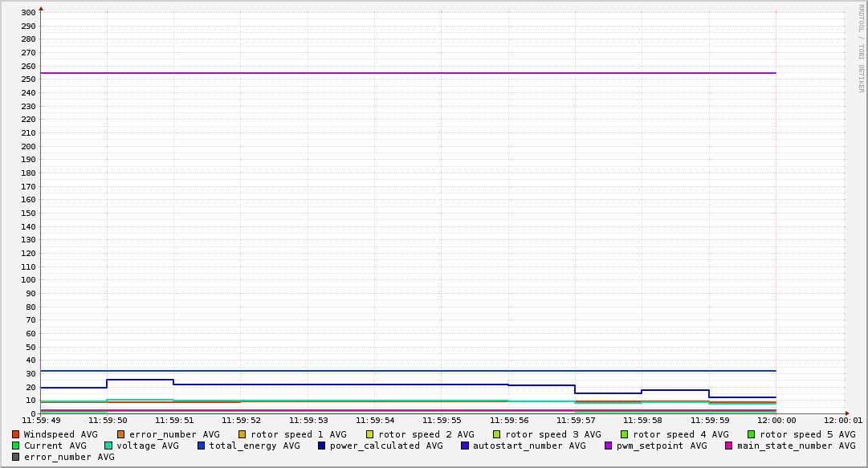Click the grey error_number AVG legend swatch

point(16,457)
